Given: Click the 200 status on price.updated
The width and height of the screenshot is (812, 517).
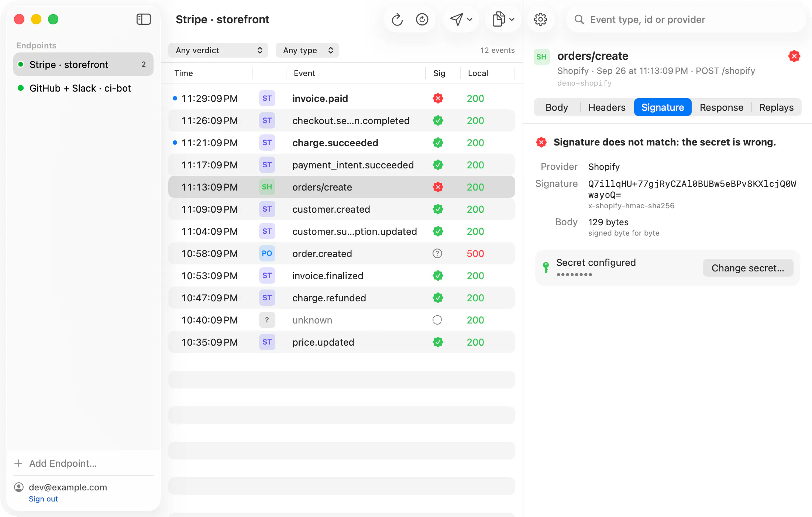Looking at the screenshot, I should coord(475,342).
